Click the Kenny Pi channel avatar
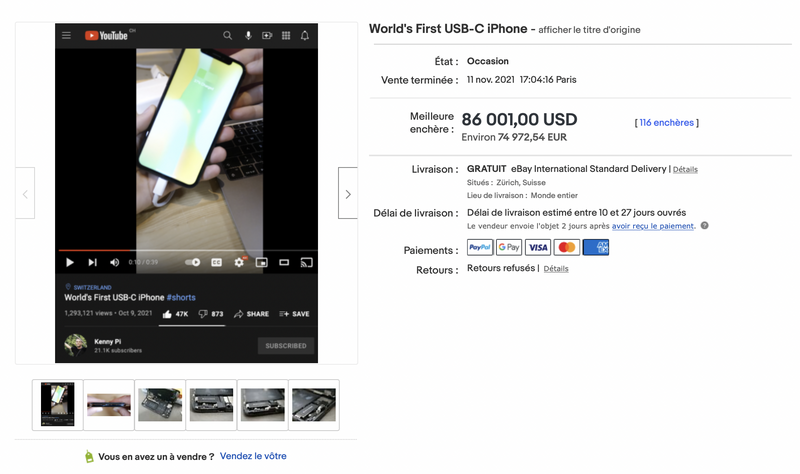The width and height of the screenshot is (800, 474). tap(76, 345)
